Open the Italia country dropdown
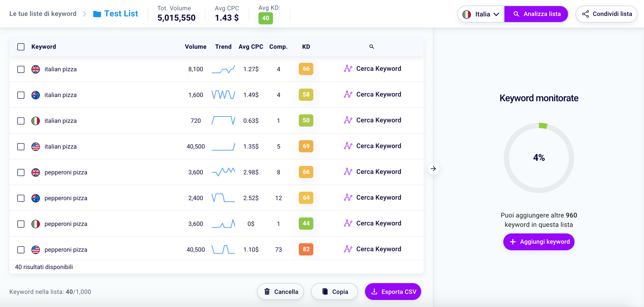This screenshot has height=307, width=644. pos(481,14)
